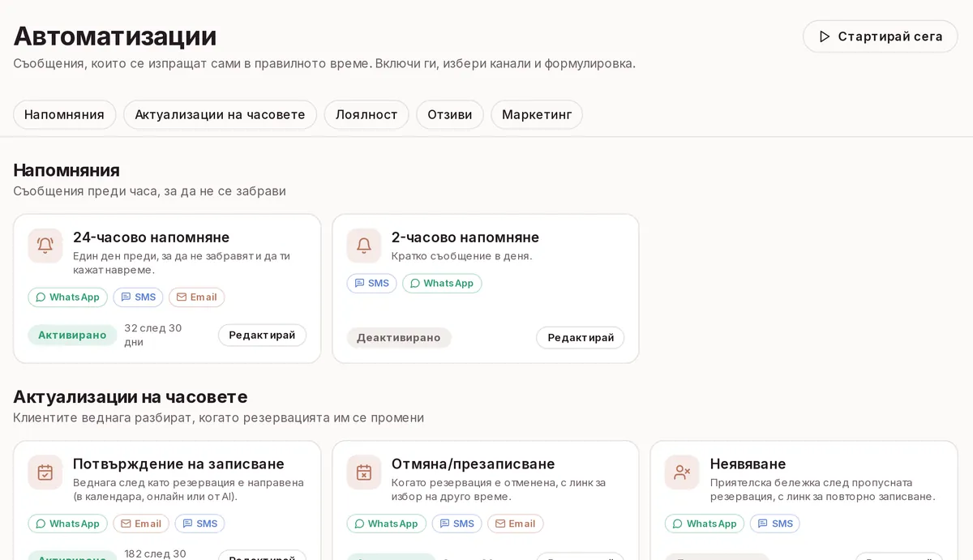Click WhatsApp chip in 2-часово напомняне card
Viewport: 973px width, 560px height.
click(442, 284)
